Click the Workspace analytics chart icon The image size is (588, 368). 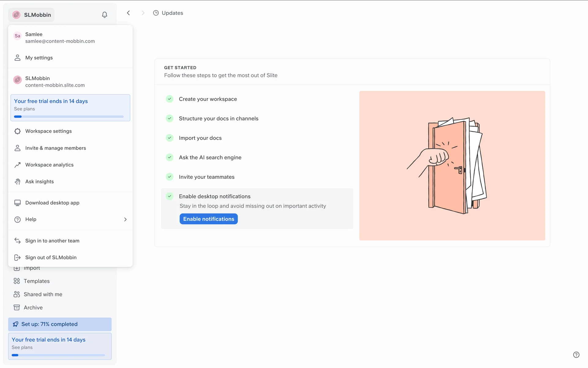point(17,165)
